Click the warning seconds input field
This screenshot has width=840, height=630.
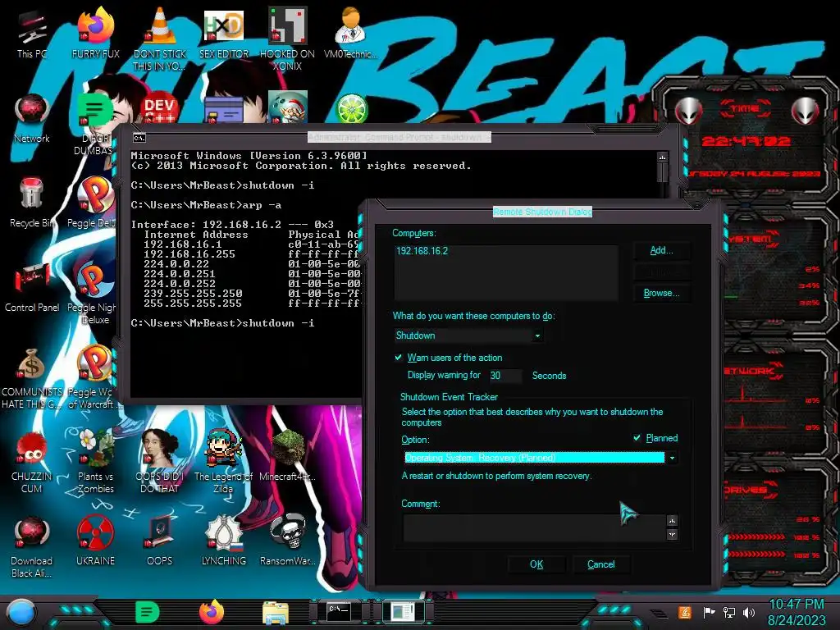504,376
